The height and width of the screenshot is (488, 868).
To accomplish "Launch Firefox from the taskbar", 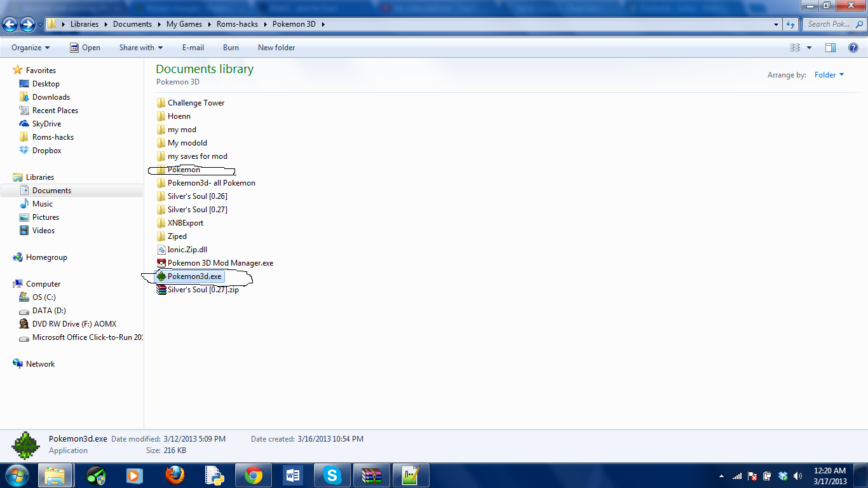I will click(x=175, y=475).
